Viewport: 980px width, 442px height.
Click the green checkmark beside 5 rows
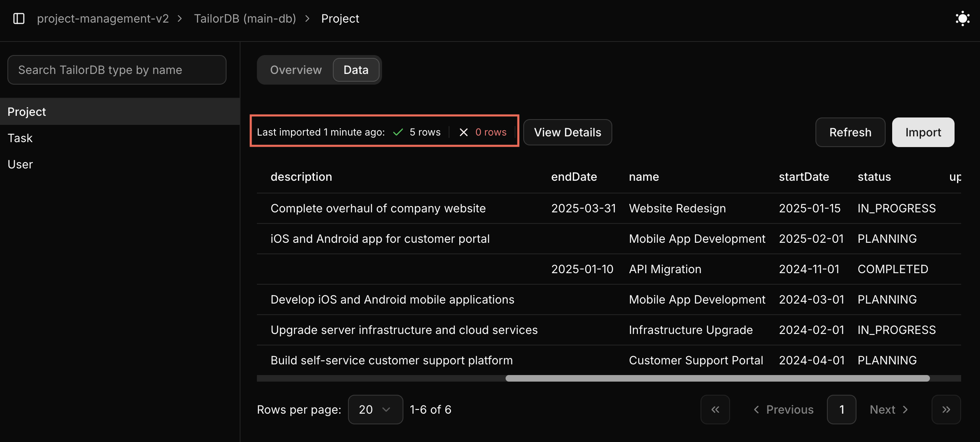[x=397, y=132]
